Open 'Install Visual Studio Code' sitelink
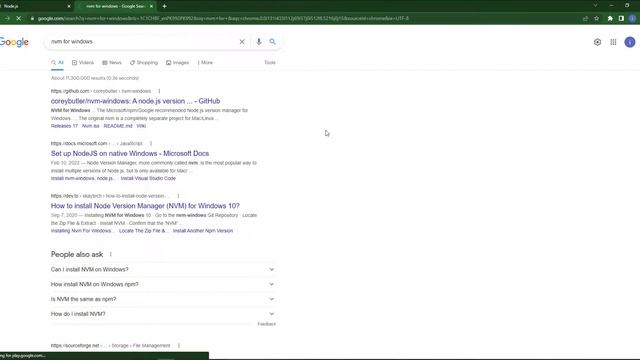Viewport: 640px width, 360px height. coord(148,178)
